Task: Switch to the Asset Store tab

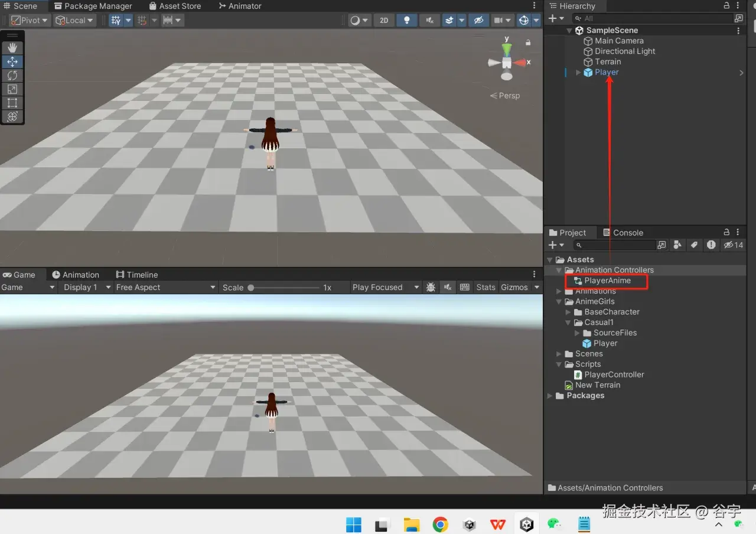Action: 175,6
